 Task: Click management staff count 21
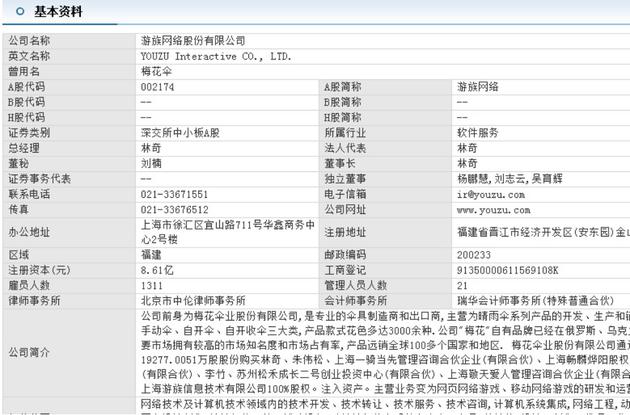click(x=462, y=286)
